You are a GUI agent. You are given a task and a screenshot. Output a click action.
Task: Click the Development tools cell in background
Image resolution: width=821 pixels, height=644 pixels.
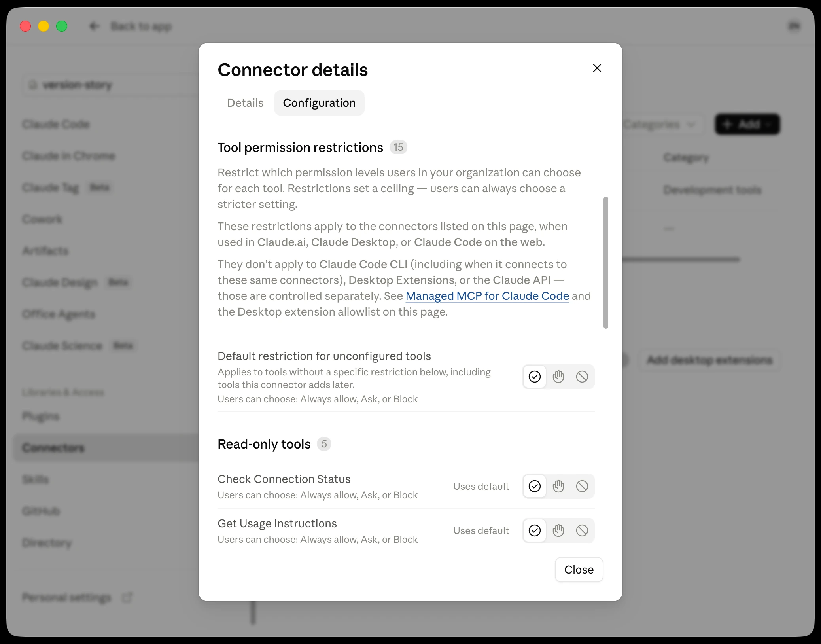pyautogui.click(x=712, y=190)
